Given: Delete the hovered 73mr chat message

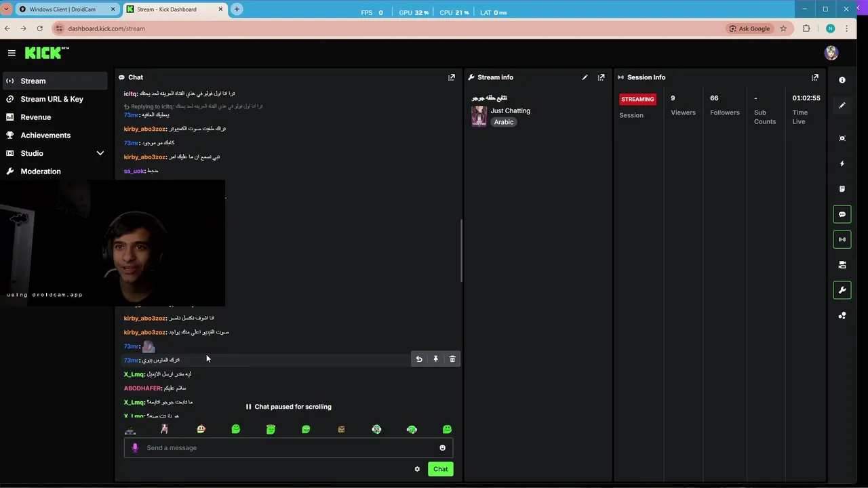Looking at the screenshot, I should point(452,359).
